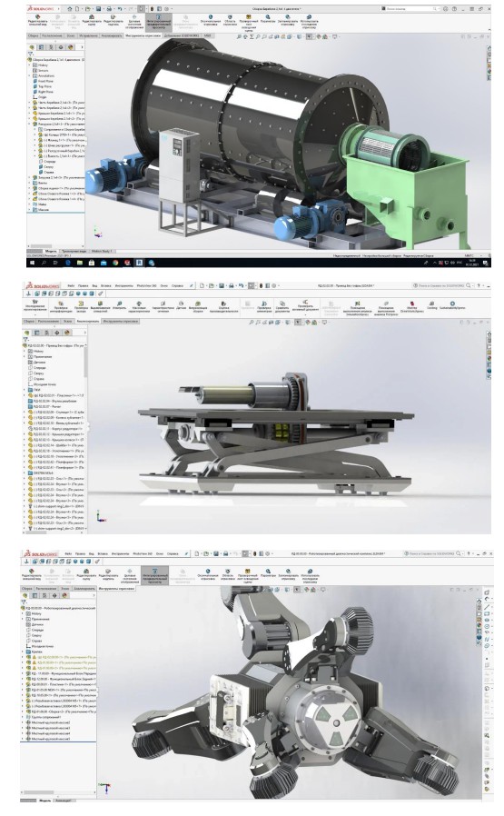Screen dimensions: 504x816
Task: Click the search field in the top title bar
Action: (x=410, y=9)
